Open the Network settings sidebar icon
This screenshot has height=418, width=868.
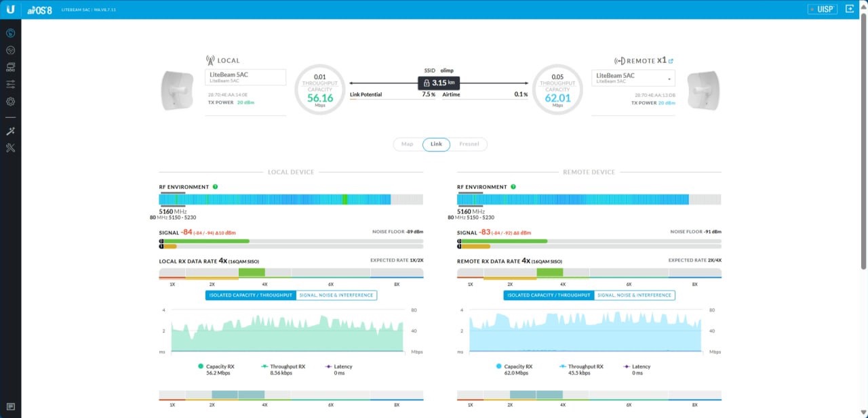(x=10, y=67)
